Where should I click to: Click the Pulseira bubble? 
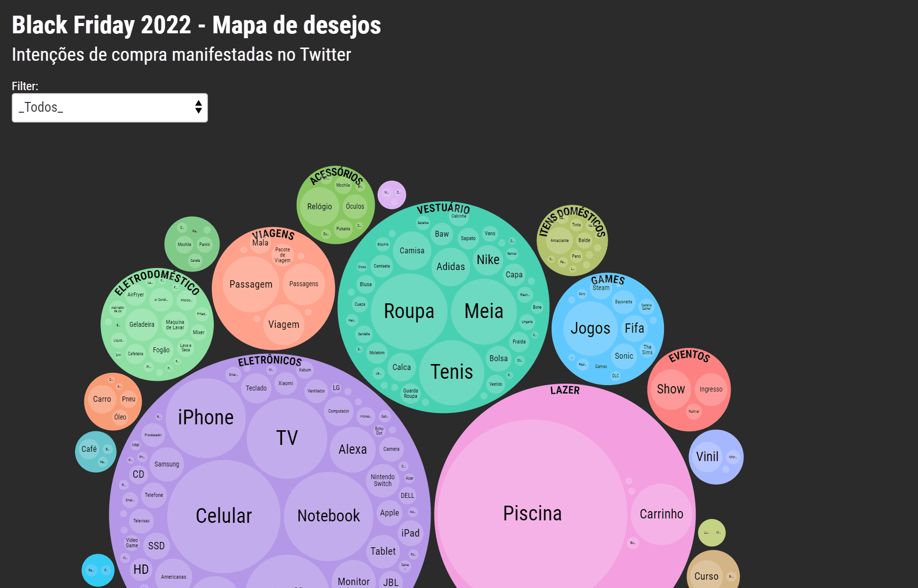pyautogui.click(x=343, y=229)
